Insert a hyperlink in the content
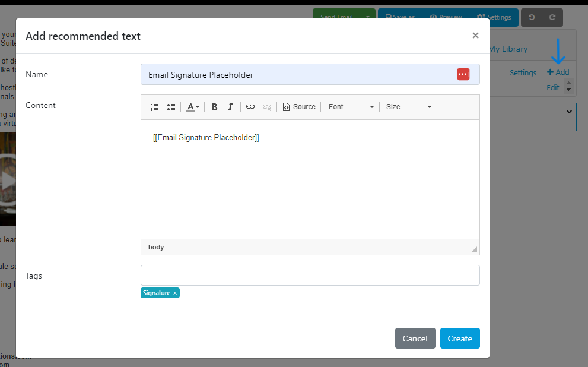This screenshot has height=367, width=588. (x=250, y=107)
